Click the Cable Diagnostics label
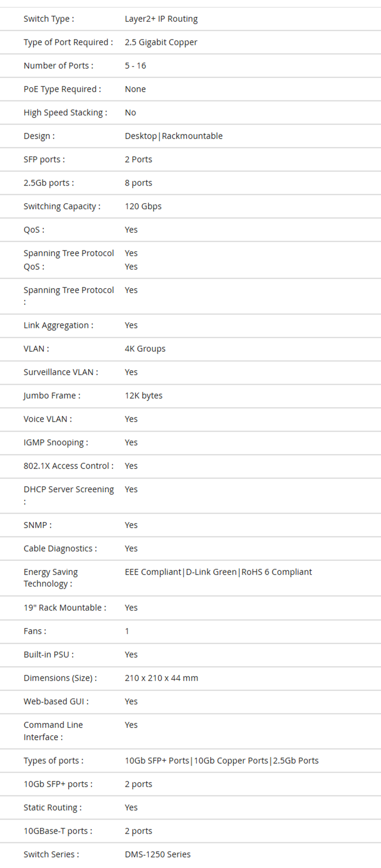This screenshot has width=381, height=868. (60, 549)
